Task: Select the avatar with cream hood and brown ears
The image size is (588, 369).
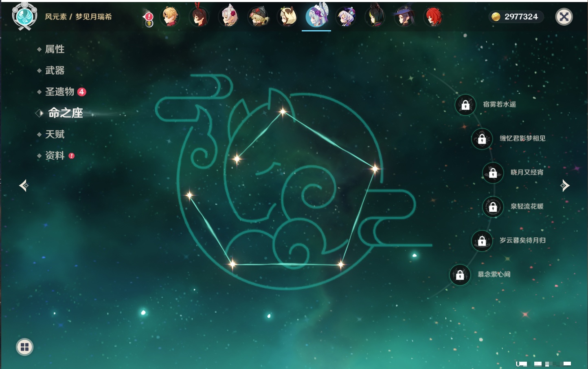Action: 287,17
